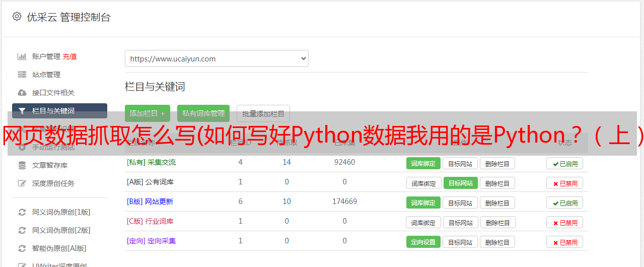Toggle 已启用 status for 网站更新
The height and width of the screenshot is (267, 644).
(x=565, y=203)
